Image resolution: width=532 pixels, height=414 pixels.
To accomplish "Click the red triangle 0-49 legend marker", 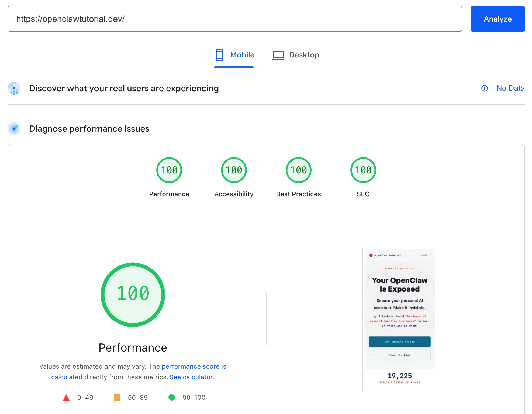I will point(66,397).
